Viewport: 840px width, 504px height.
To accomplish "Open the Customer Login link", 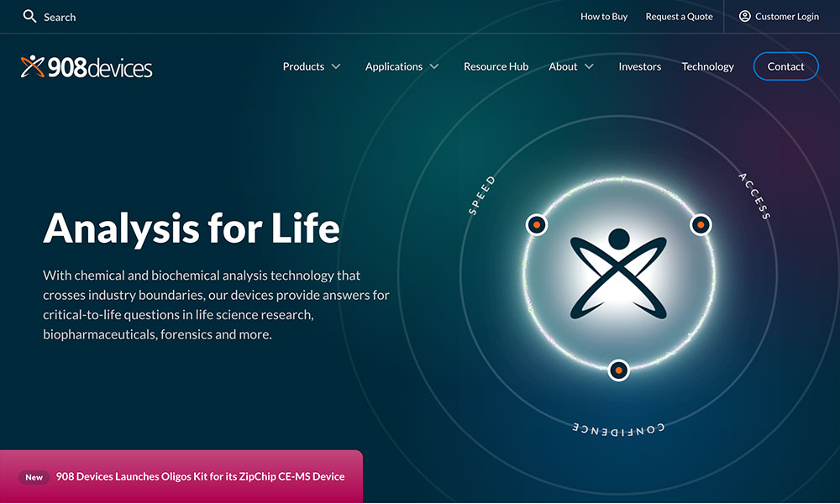I will pyautogui.click(x=786, y=16).
